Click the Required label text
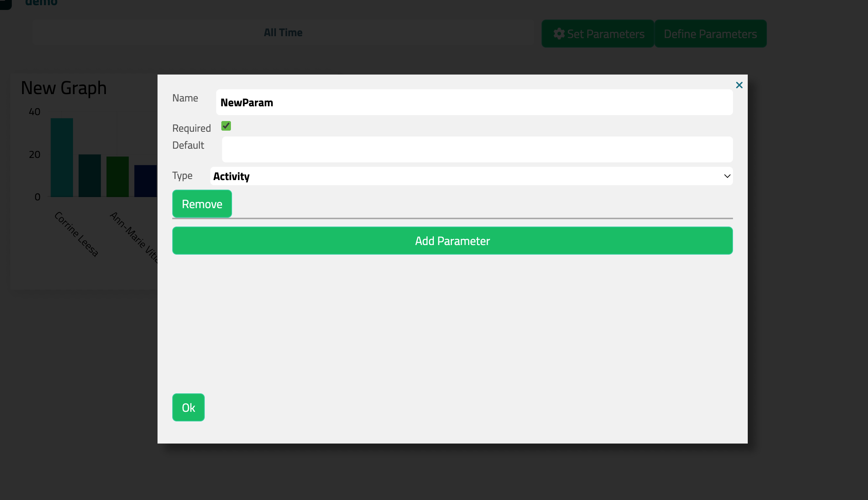 191,128
